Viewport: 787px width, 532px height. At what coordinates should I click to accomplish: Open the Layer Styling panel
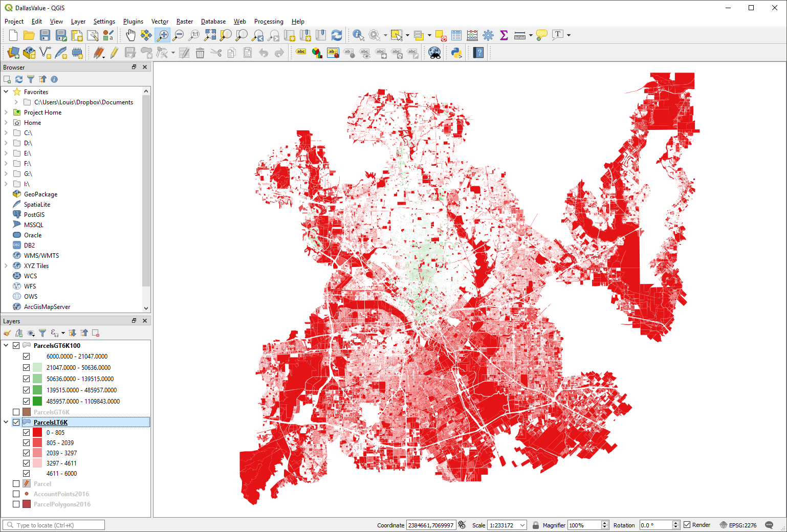pos(7,332)
